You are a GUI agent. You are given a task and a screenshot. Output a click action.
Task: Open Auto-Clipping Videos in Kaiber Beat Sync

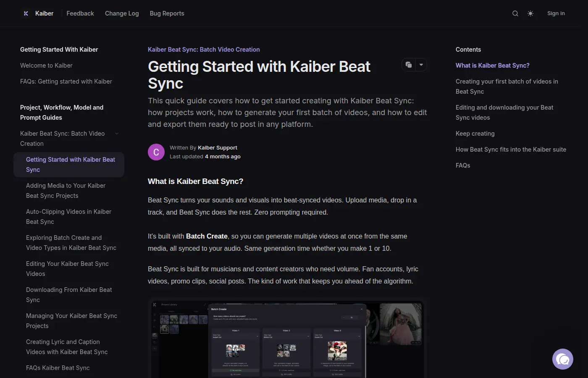point(69,217)
